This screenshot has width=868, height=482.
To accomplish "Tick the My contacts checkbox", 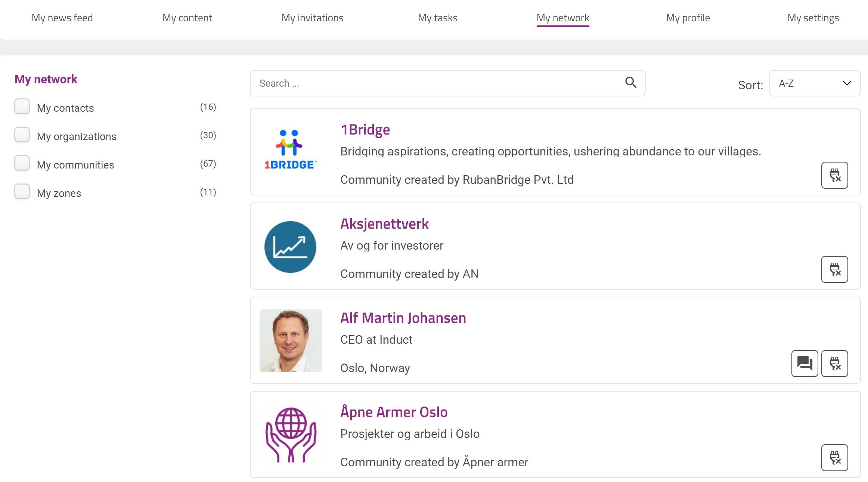I will 22,106.
